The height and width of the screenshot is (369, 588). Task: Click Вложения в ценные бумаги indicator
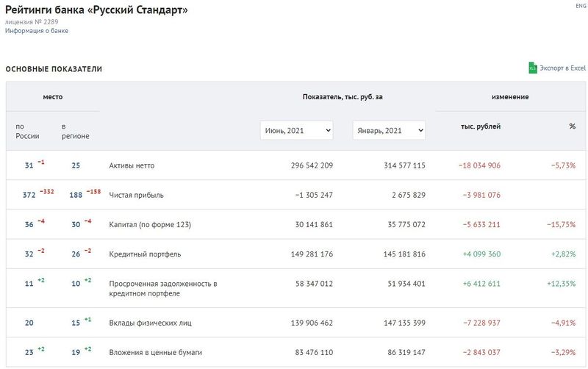[156, 353]
